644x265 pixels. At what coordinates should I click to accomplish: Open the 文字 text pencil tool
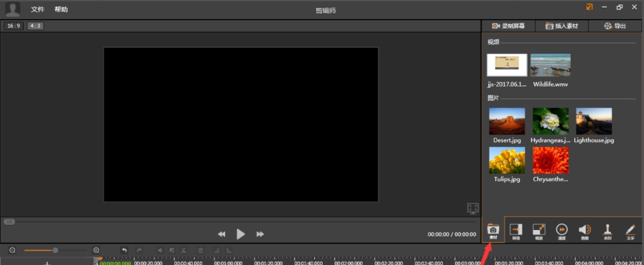631,232
